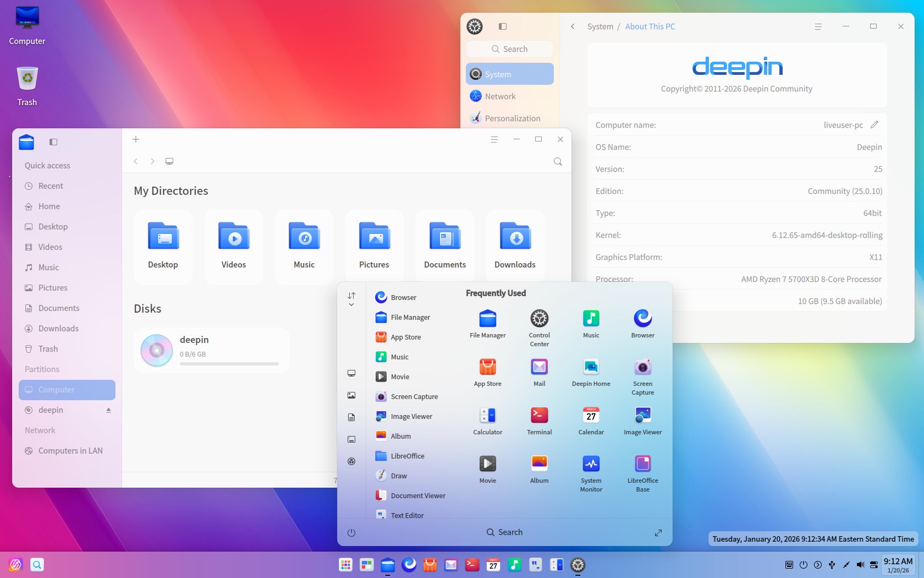Open App Store from the launcher sidebar
The height and width of the screenshot is (578, 924).
point(405,337)
